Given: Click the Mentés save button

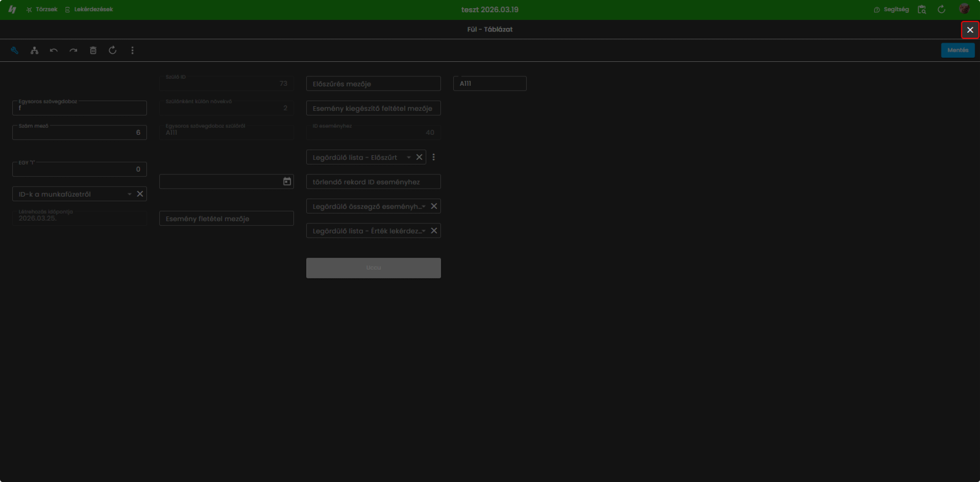Looking at the screenshot, I should pyautogui.click(x=958, y=50).
